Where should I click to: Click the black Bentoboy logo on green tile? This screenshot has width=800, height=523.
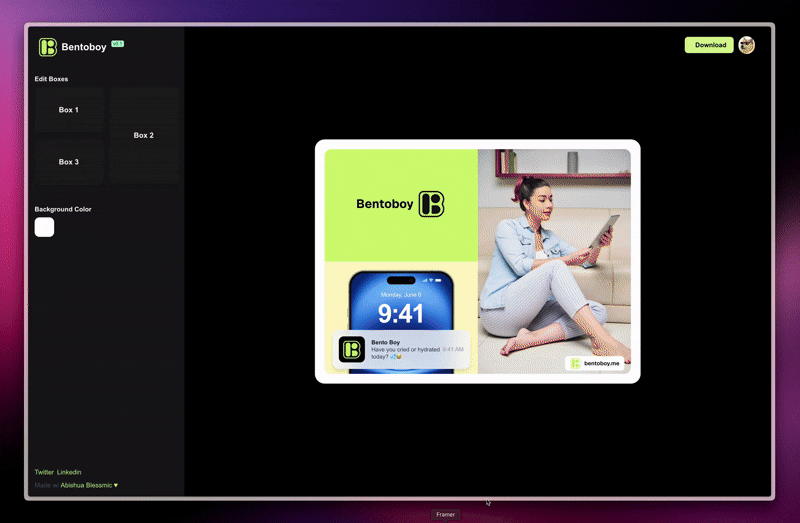(x=431, y=204)
